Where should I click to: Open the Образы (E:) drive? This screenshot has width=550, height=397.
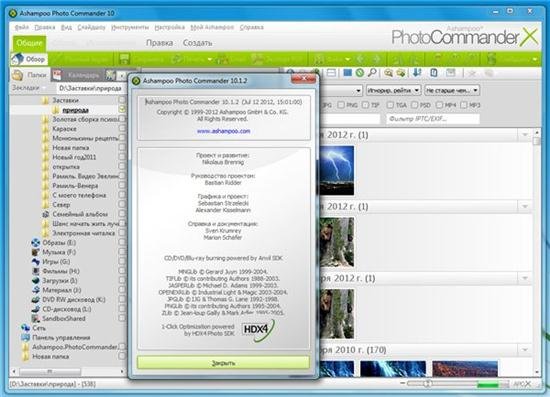[54, 243]
